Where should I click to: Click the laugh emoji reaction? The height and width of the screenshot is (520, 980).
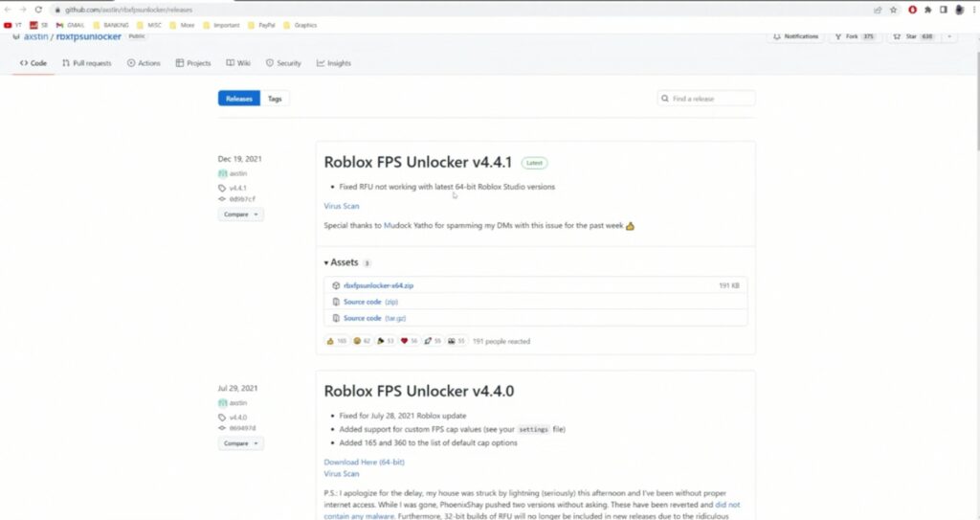pyautogui.click(x=362, y=342)
